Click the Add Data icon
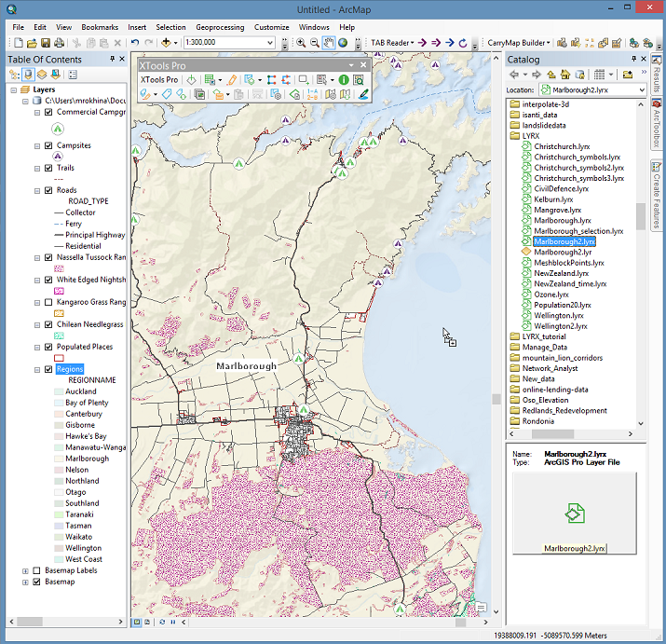This screenshot has height=644, width=666. [166, 43]
